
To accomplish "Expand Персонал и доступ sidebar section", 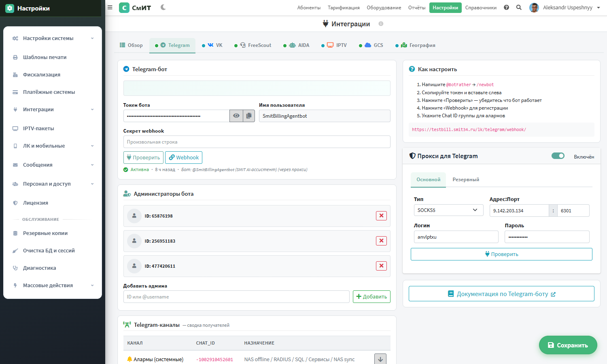I will click(53, 184).
